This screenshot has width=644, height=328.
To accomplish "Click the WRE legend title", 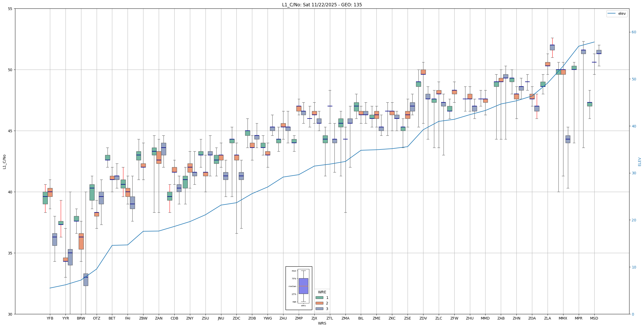I will point(322,292).
